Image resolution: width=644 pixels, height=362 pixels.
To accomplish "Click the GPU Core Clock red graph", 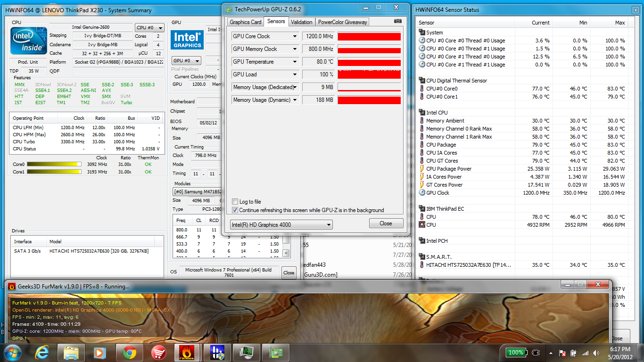I will [x=369, y=36].
